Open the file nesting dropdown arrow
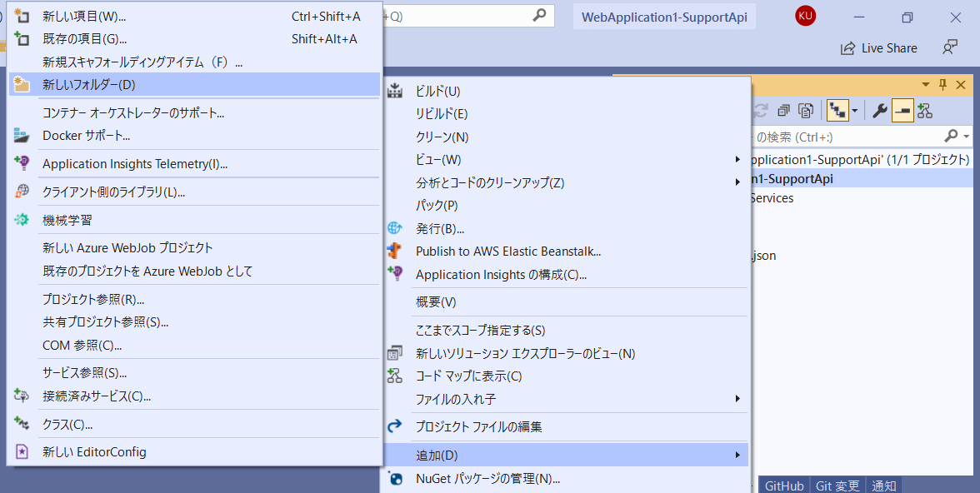Viewport: 980px width, 493px height. 854,112
